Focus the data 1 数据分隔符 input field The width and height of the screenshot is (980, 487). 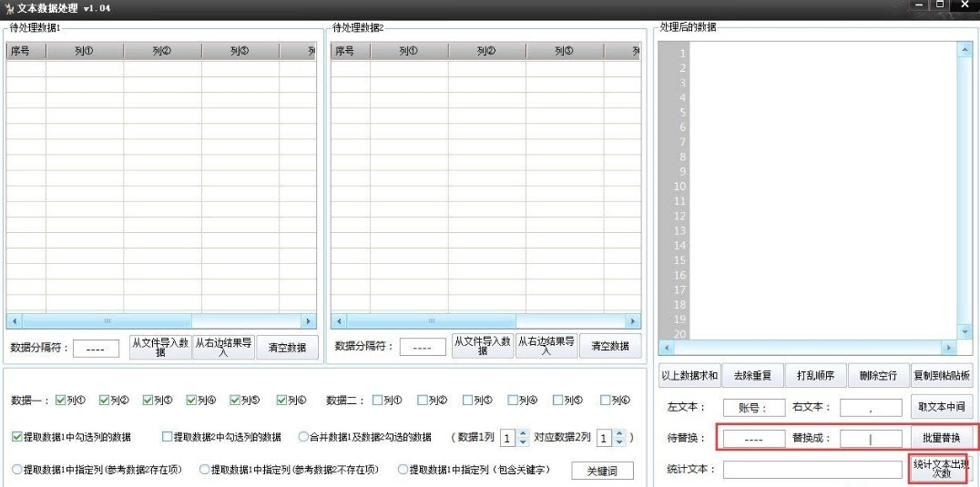coord(96,349)
